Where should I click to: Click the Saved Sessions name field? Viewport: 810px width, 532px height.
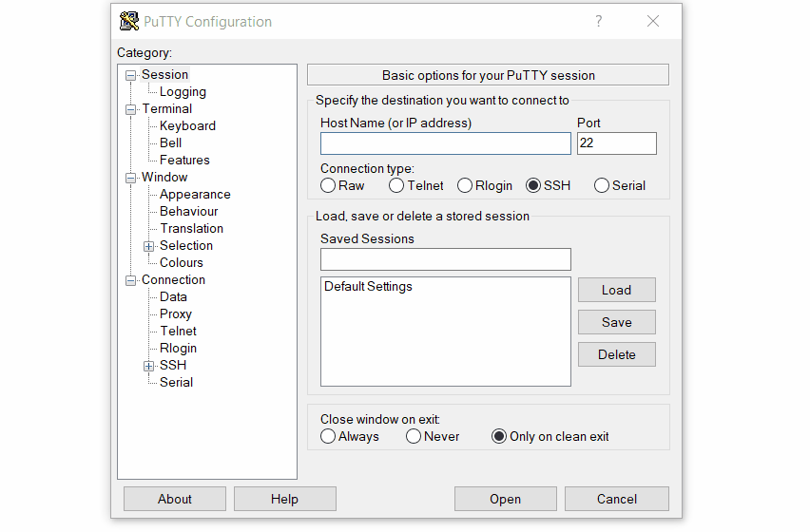click(445, 259)
